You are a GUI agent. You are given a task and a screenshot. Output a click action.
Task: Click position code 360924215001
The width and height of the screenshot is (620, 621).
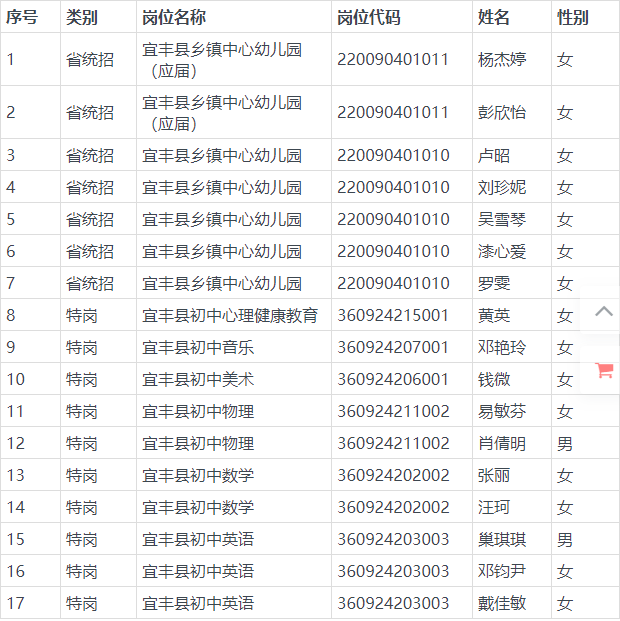pos(393,316)
